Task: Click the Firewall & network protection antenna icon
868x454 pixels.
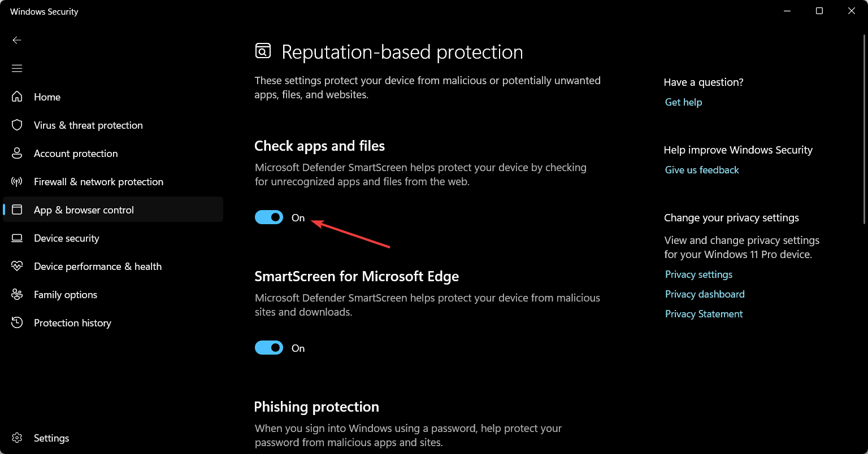Action: pos(17,182)
